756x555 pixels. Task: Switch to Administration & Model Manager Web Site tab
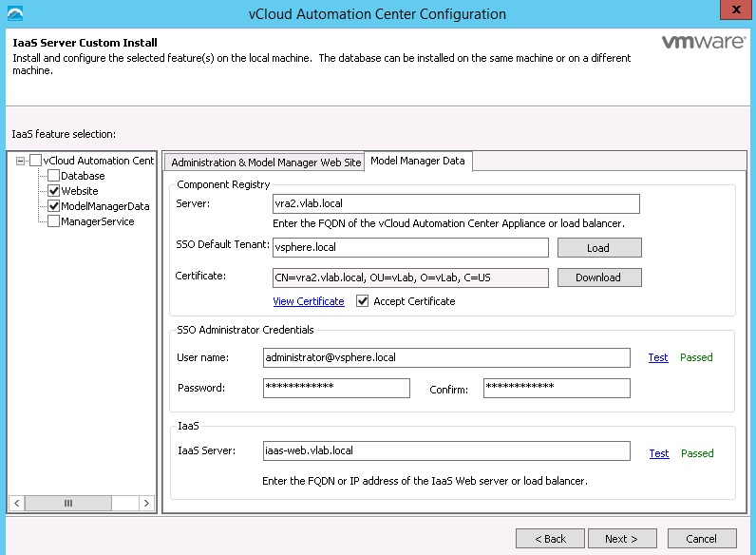265,163
